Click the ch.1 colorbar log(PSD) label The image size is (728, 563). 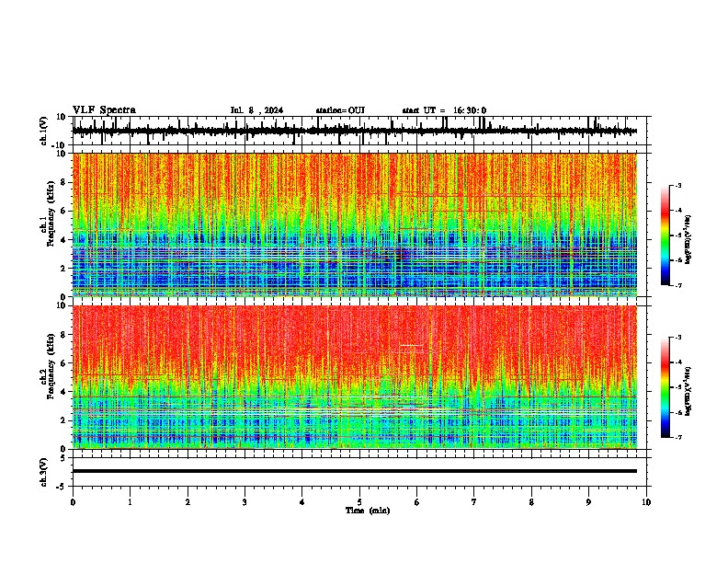click(x=688, y=239)
